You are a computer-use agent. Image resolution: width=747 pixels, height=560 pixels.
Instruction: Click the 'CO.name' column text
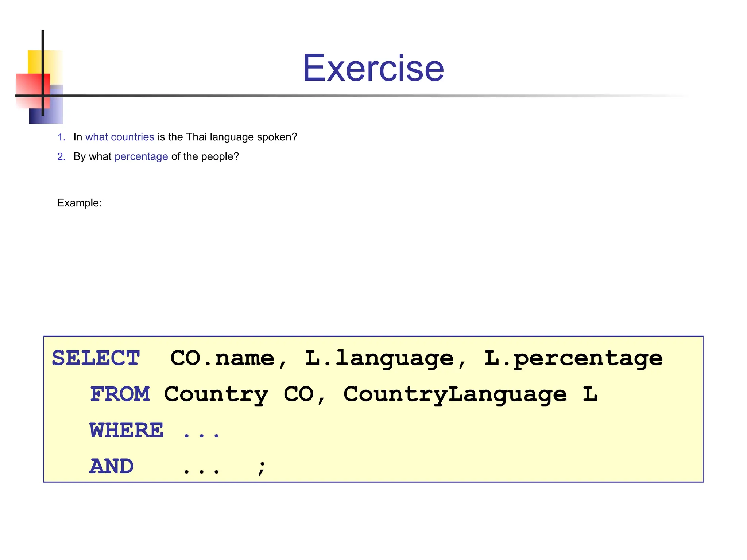pyautogui.click(x=222, y=358)
